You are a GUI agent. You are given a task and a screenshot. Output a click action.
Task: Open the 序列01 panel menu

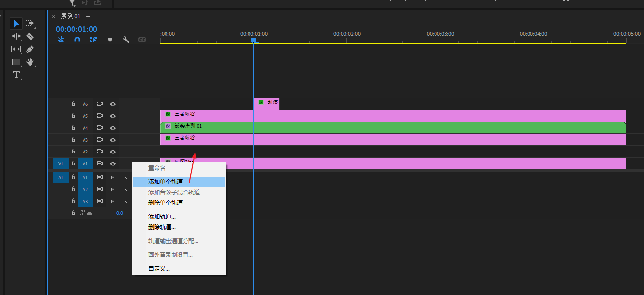click(88, 16)
